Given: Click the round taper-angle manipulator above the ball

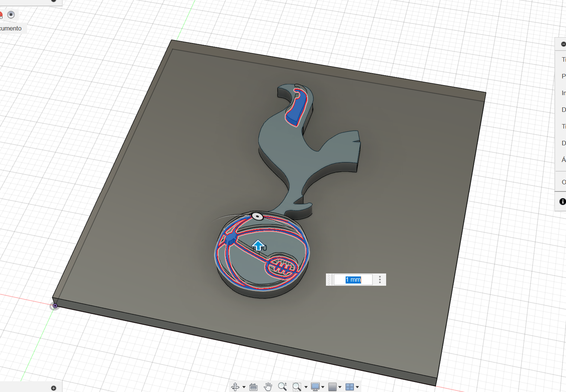Looking at the screenshot, I should (257, 216).
